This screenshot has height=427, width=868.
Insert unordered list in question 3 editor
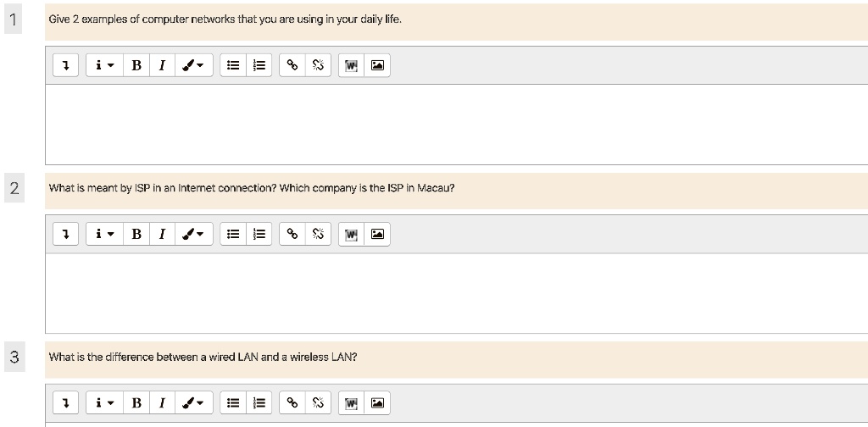(233, 402)
